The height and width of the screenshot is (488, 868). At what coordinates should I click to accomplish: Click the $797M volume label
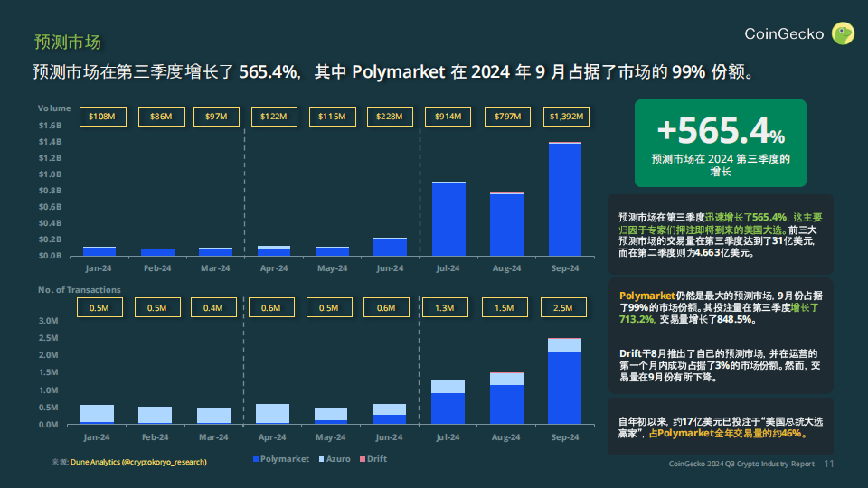pos(507,117)
